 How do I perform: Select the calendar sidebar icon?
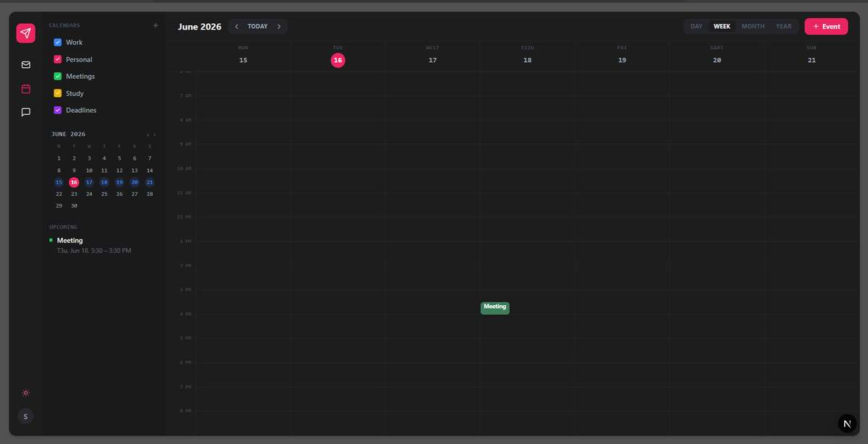pyautogui.click(x=25, y=88)
